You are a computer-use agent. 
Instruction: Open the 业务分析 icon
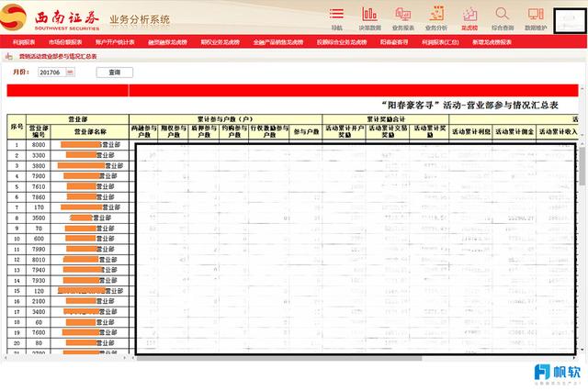(x=436, y=18)
